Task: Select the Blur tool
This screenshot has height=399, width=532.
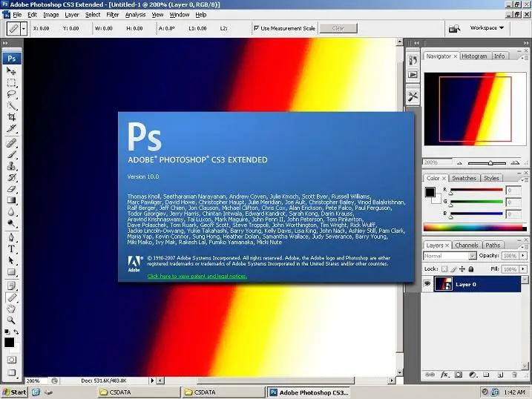Action: 11,212
